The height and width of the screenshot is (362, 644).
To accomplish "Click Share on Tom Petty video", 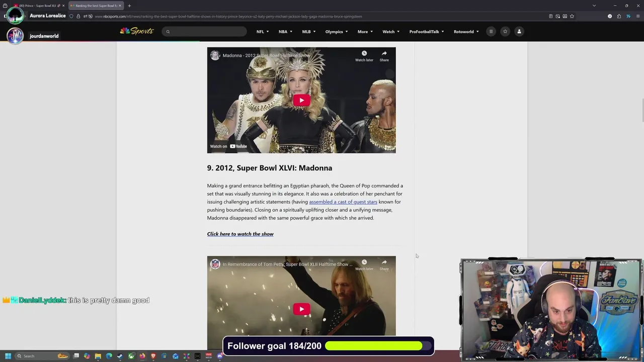I will click(x=384, y=264).
